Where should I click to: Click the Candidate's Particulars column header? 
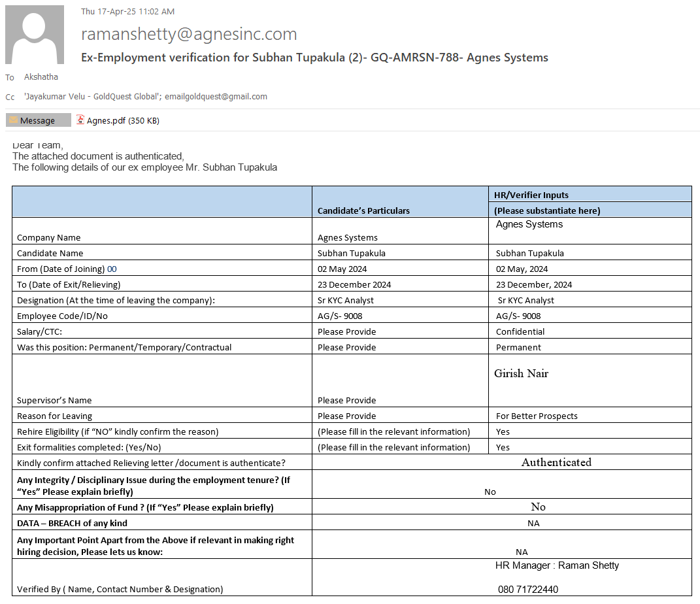(x=363, y=210)
